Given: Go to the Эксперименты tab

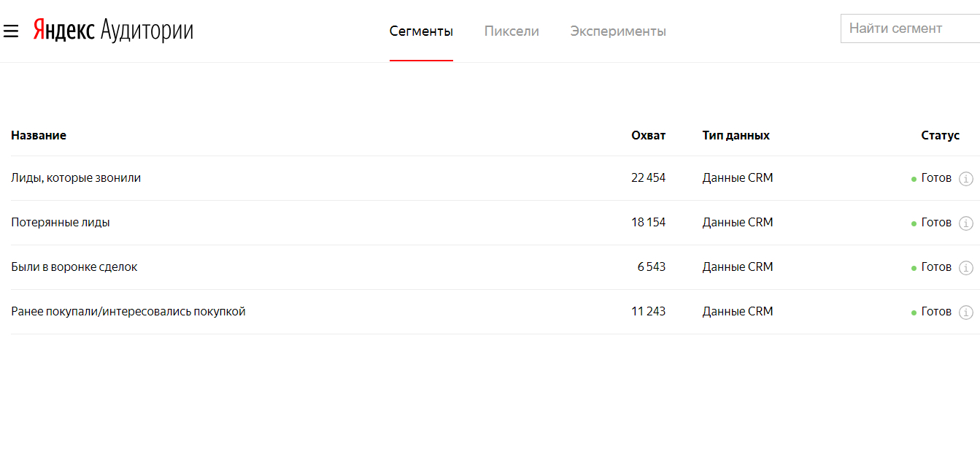Looking at the screenshot, I should (618, 31).
